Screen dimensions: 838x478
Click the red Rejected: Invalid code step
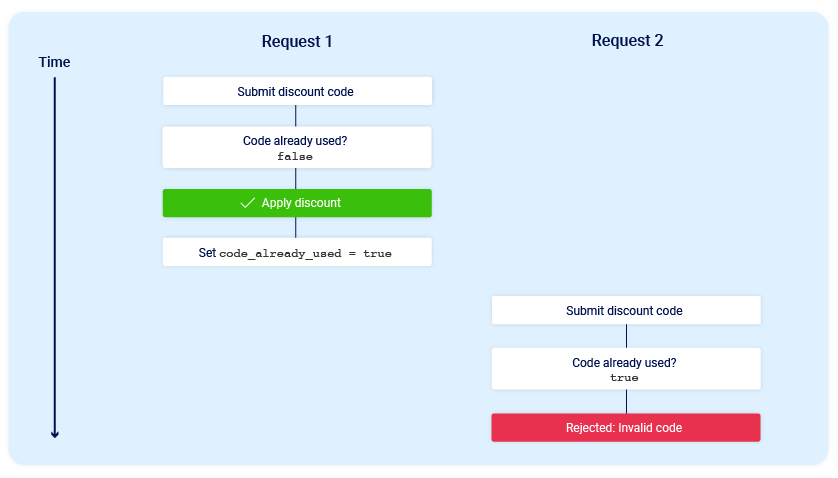click(x=626, y=427)
